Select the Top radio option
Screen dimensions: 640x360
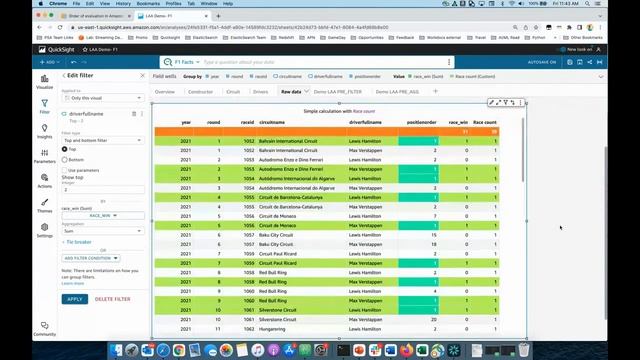point(64,149)
